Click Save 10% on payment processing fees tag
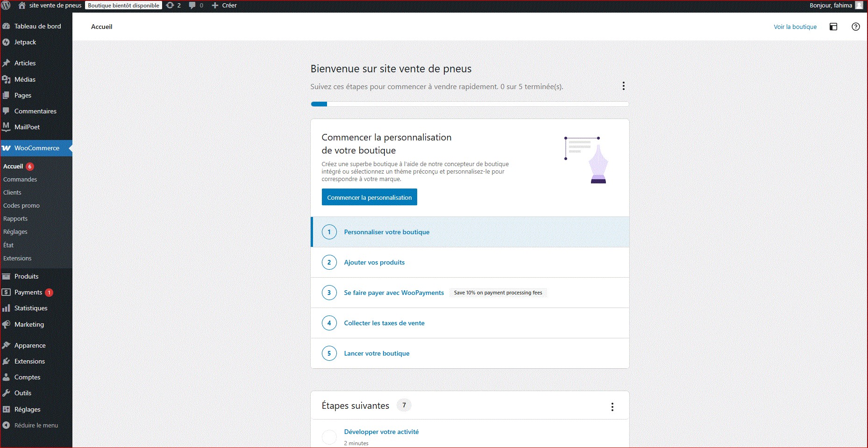 [x=498, y=293]
